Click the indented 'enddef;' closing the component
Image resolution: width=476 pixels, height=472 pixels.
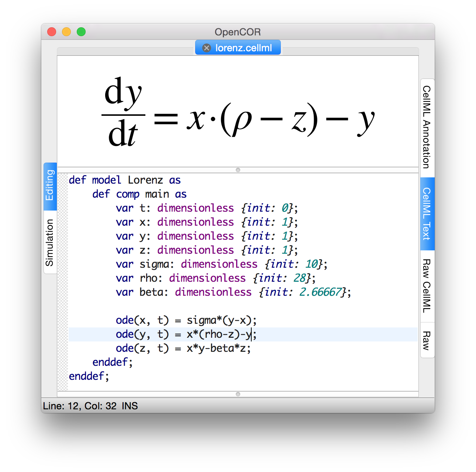pos(113,362)
